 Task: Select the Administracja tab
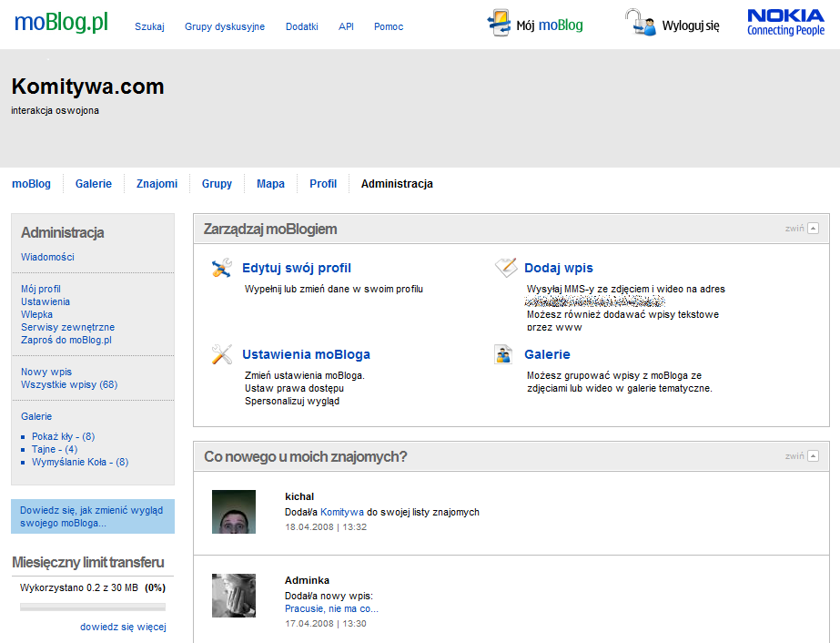point(397,184)
